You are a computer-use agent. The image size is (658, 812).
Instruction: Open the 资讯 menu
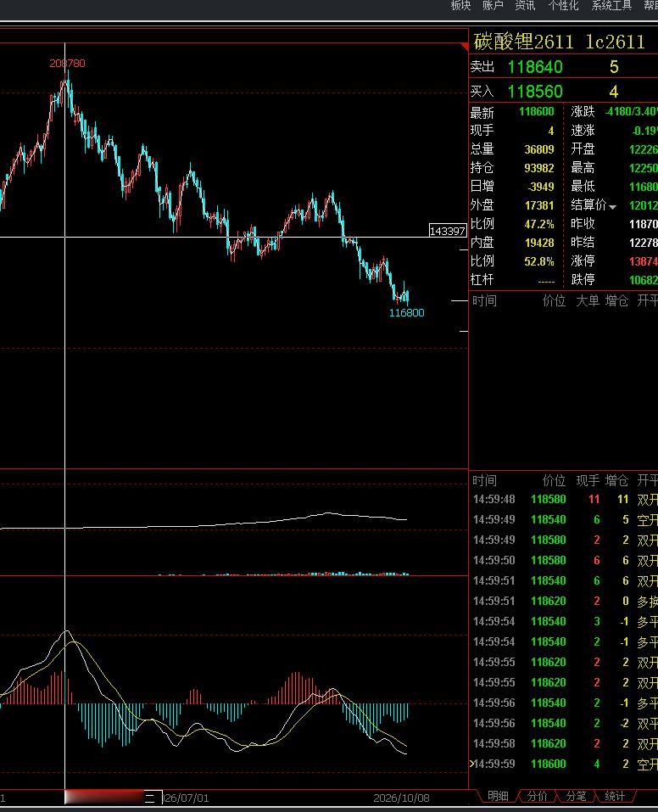(524, 5)
